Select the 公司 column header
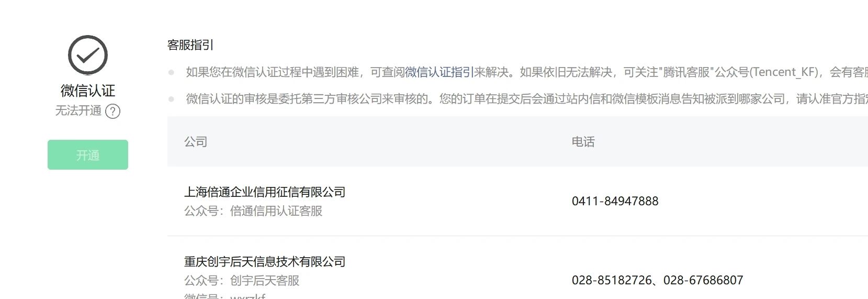868x299 pixels. tap(196, 141)
